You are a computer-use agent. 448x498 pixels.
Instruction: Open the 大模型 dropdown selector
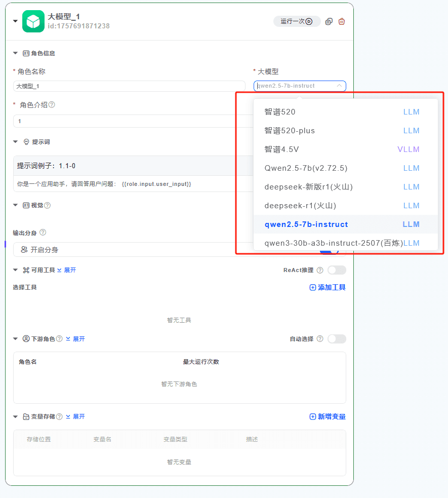coord(300,86)
